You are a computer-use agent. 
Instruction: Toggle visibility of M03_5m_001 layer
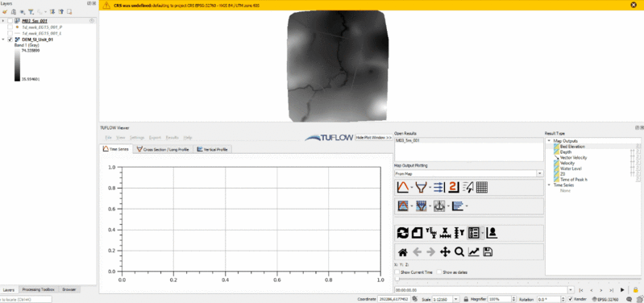10,20
